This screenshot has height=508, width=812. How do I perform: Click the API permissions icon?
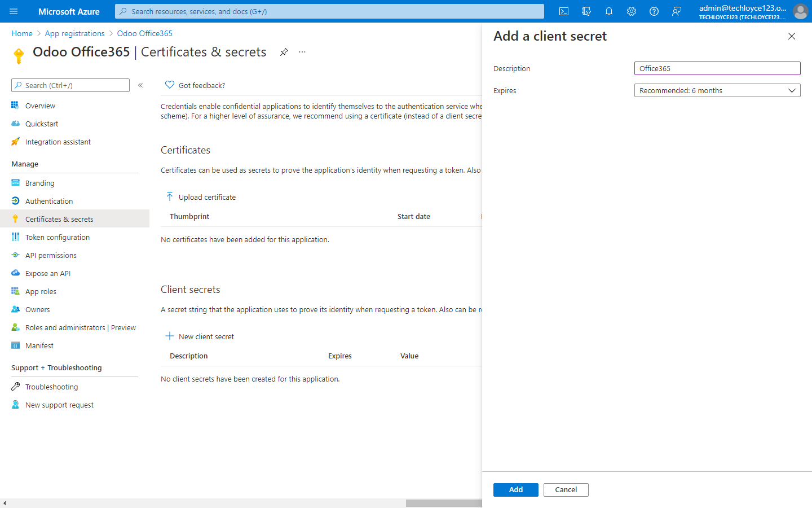15,255
